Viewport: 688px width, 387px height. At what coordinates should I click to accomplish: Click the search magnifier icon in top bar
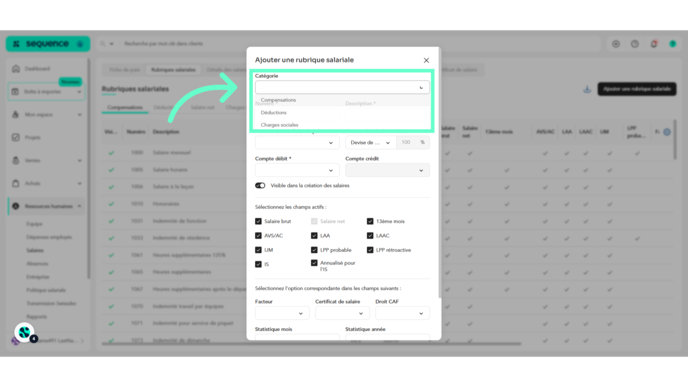[103, 44]
